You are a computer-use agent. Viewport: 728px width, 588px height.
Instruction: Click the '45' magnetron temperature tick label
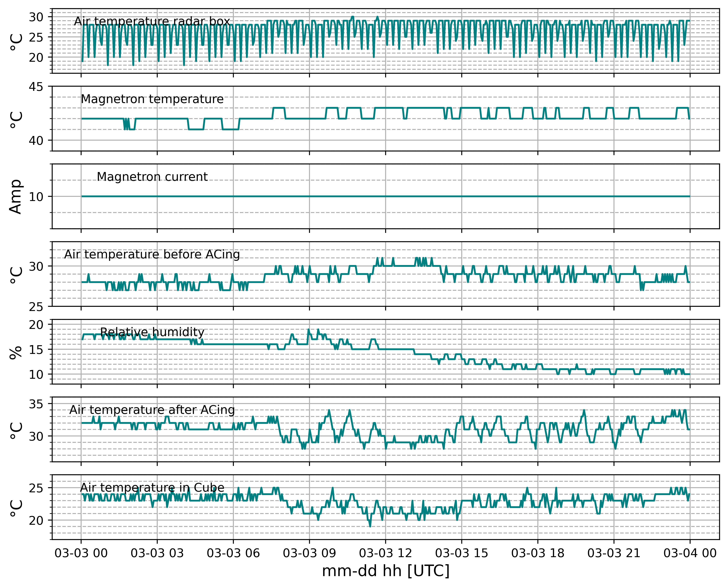[36, 87]
